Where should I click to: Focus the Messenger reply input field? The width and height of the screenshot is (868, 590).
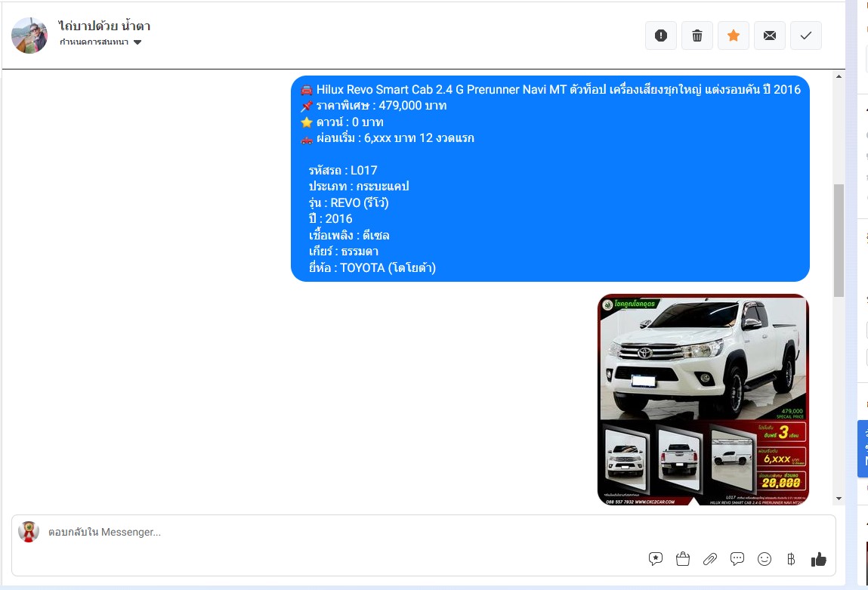pyautogui.click(x=424, y=532)
